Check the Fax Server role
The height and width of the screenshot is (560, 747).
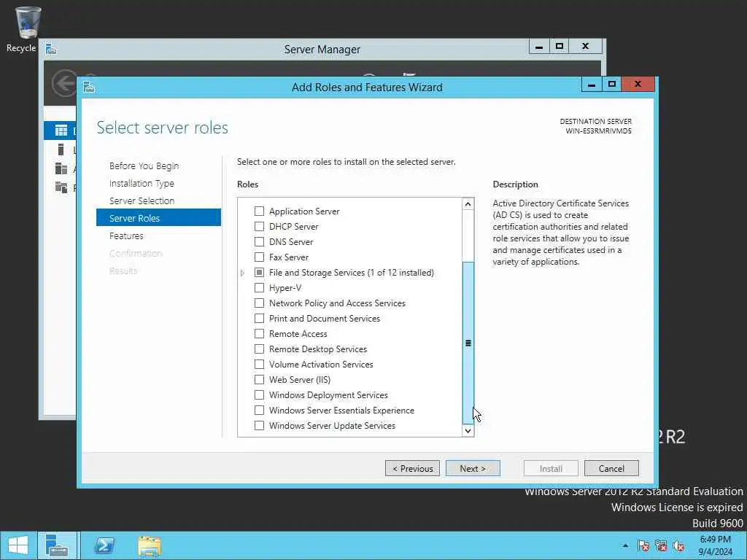click(x=259, y=257)
